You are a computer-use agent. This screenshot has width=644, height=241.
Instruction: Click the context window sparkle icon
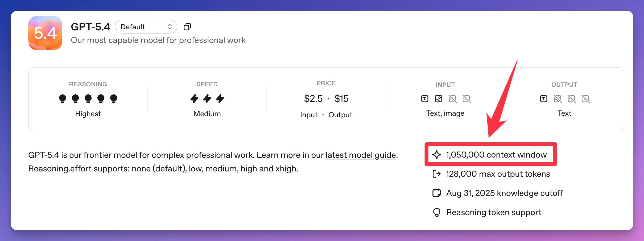(x=437, y=155)
